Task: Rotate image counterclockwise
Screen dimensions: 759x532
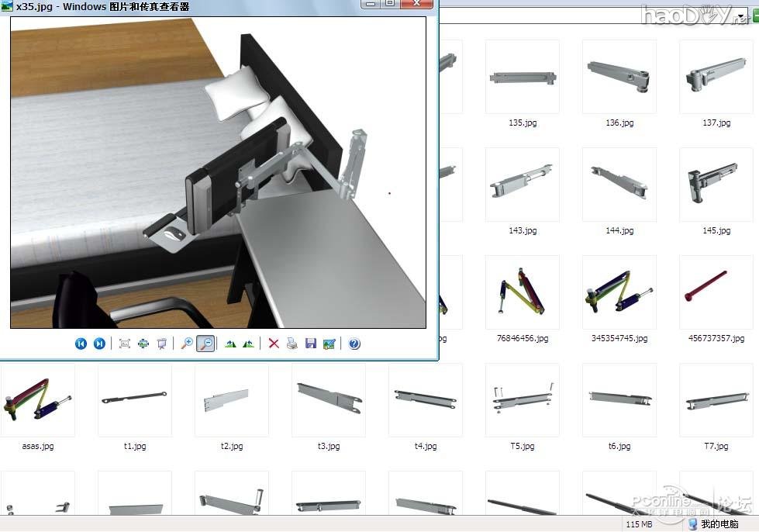Action: pos(248,344)
